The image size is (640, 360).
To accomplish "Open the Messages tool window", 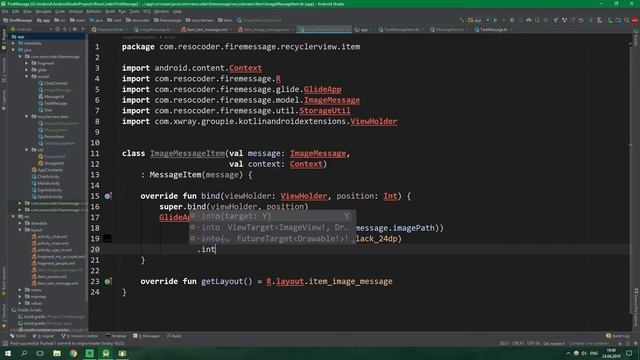I will click(x=147, y=336).
